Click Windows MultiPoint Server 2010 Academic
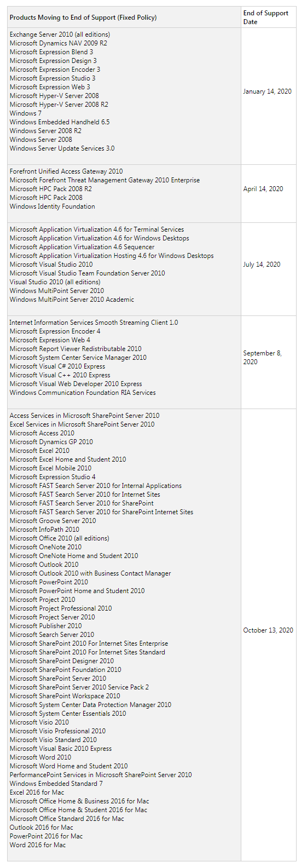This screenshot has height=868, width=307. point(72,300)
